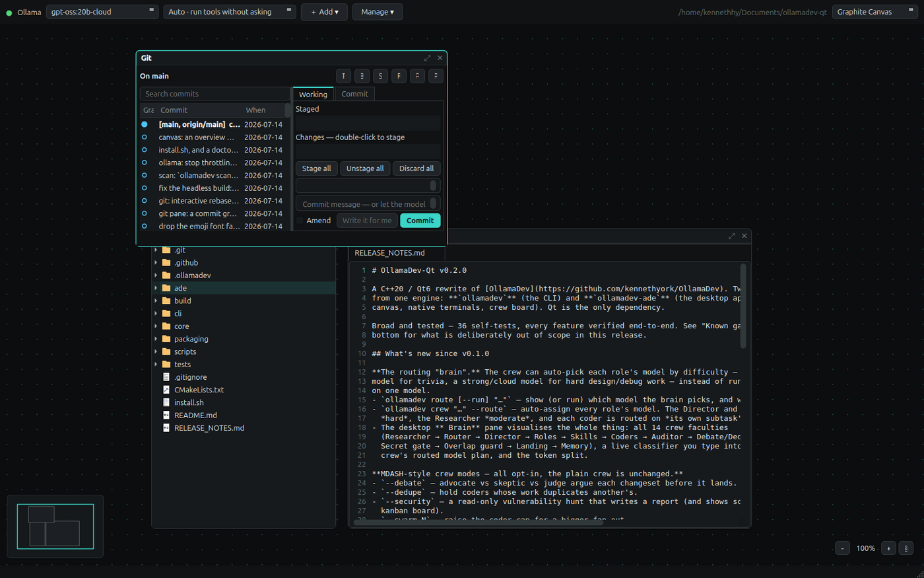924x578 pixels.
Task: Click the 'F' button in Git toolbar
Action: click(399, 76)
